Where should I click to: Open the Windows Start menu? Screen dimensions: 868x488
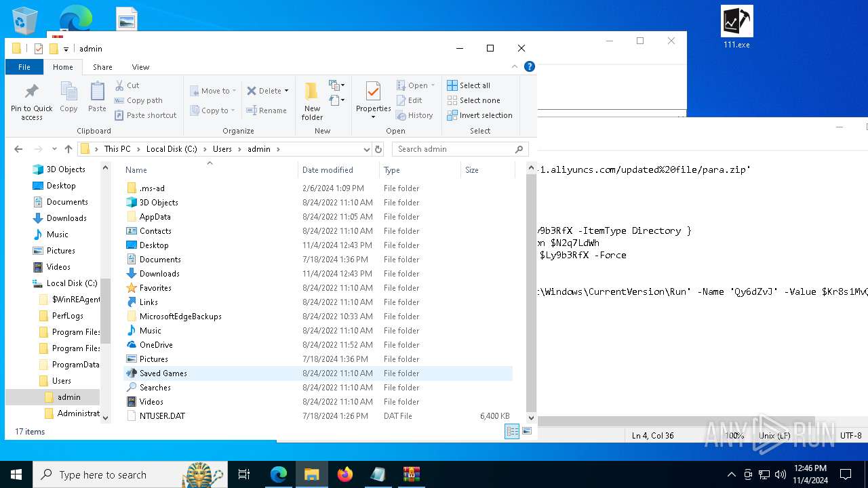[16, 474]
